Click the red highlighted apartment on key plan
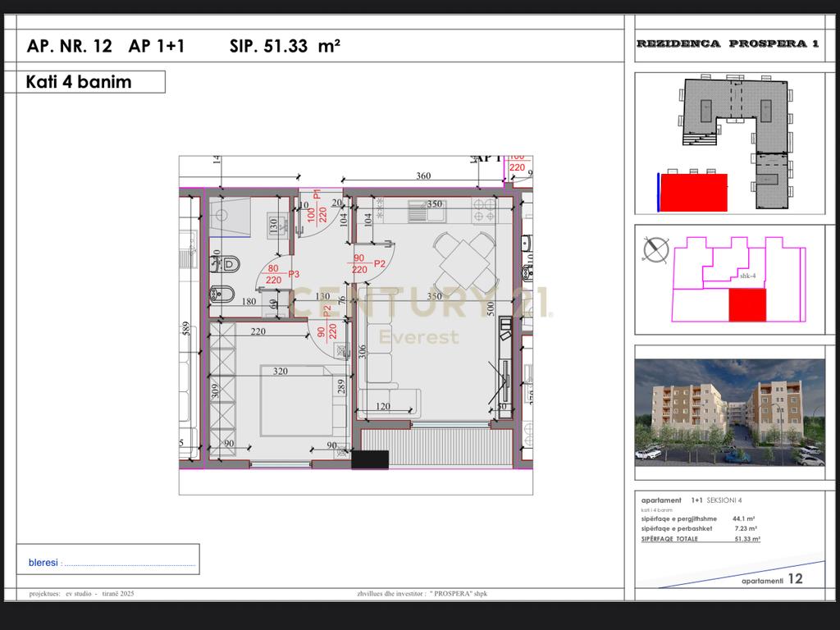Screen dimensions: 840x630 click(x=746, y=304)
